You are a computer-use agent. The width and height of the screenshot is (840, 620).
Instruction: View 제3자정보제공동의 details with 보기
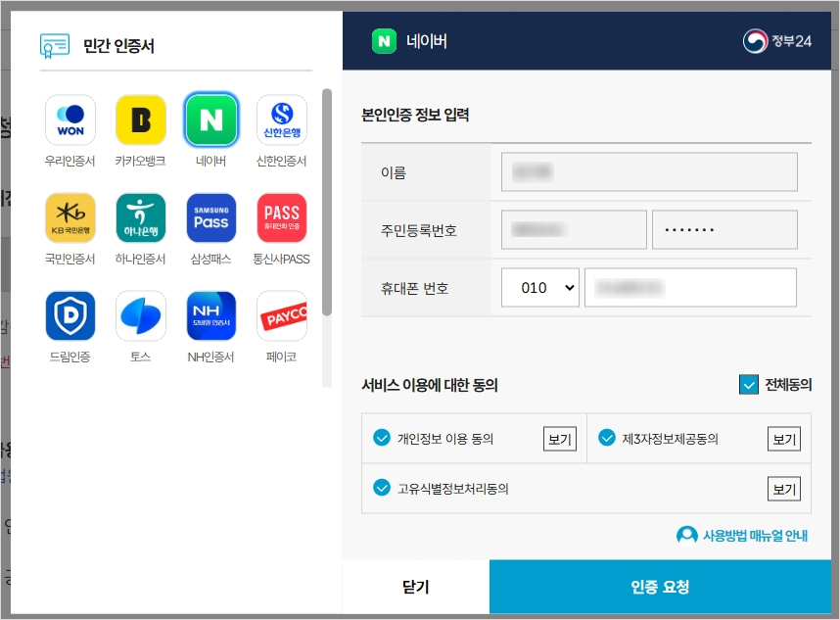[784, 440]
